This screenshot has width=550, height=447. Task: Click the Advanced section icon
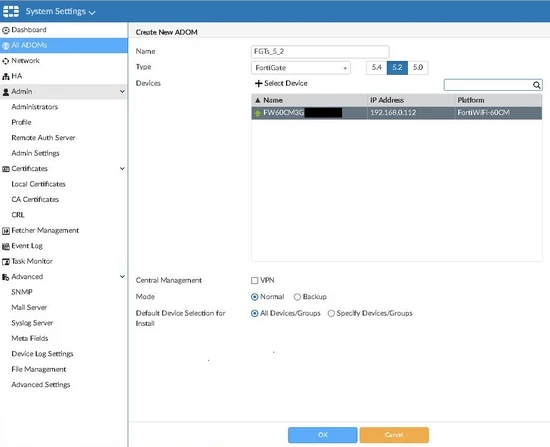pyautogui.click(x=6, y=277)
